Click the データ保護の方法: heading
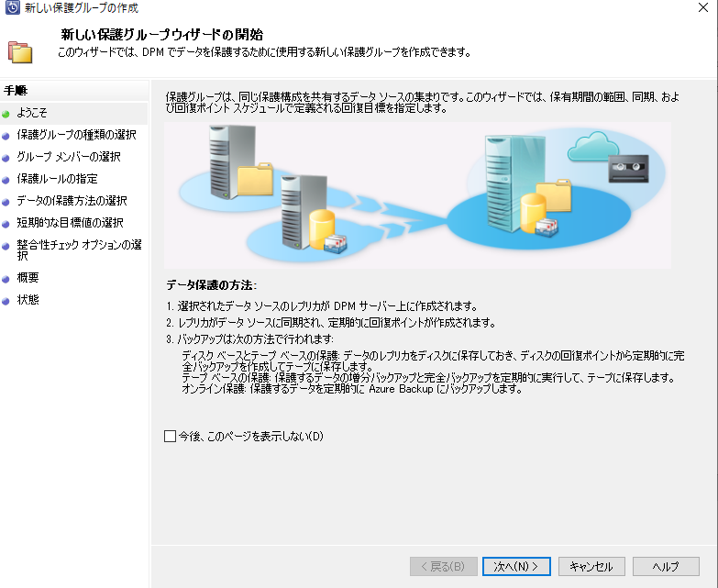This screenshot has width=718, height=588. (x=212, y=285)
